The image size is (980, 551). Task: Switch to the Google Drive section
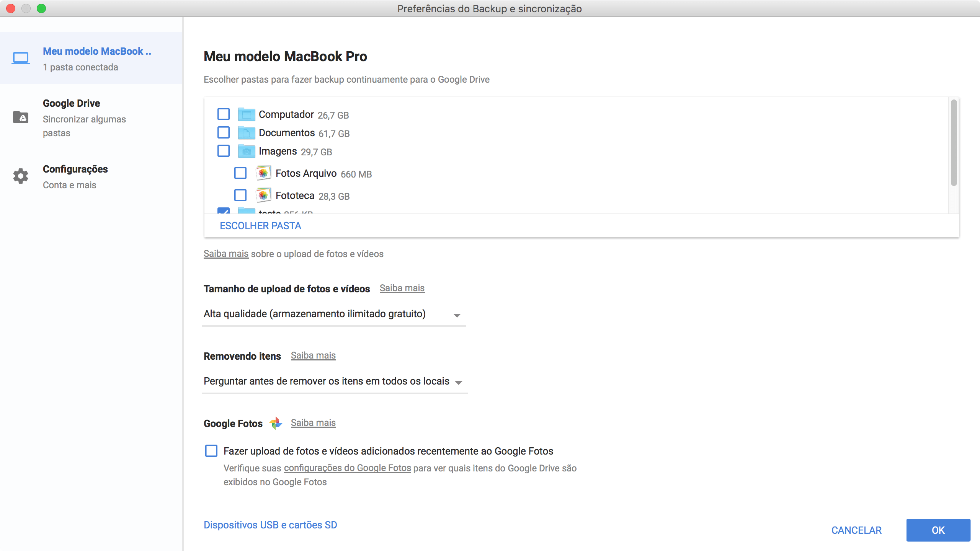tap(72, 103)
